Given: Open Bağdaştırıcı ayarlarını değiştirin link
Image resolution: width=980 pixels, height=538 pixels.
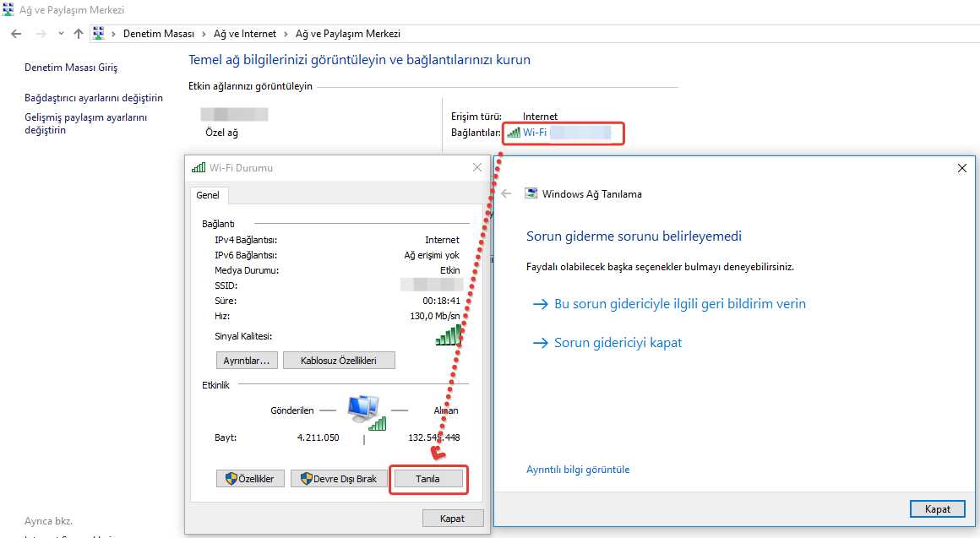Looking at the screenshot, I should point(94,98).
